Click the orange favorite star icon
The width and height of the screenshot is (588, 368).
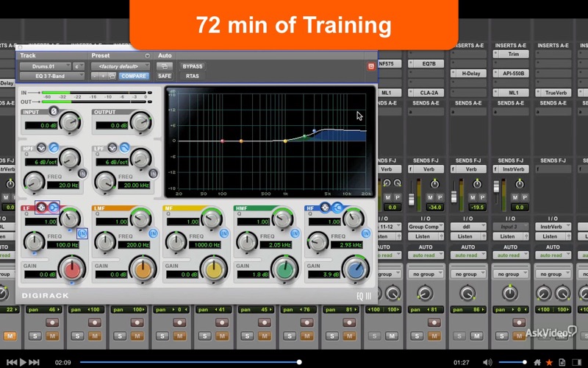point(549,362)
